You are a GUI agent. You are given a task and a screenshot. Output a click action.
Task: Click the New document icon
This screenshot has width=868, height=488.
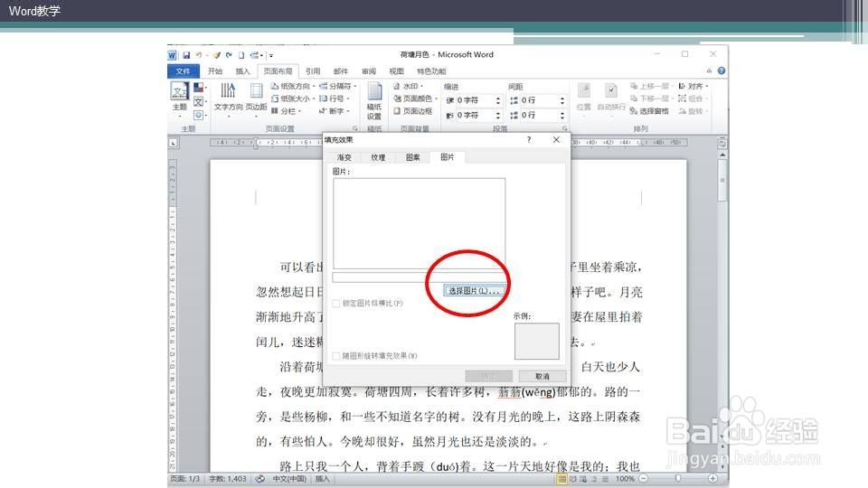point(241,55)
